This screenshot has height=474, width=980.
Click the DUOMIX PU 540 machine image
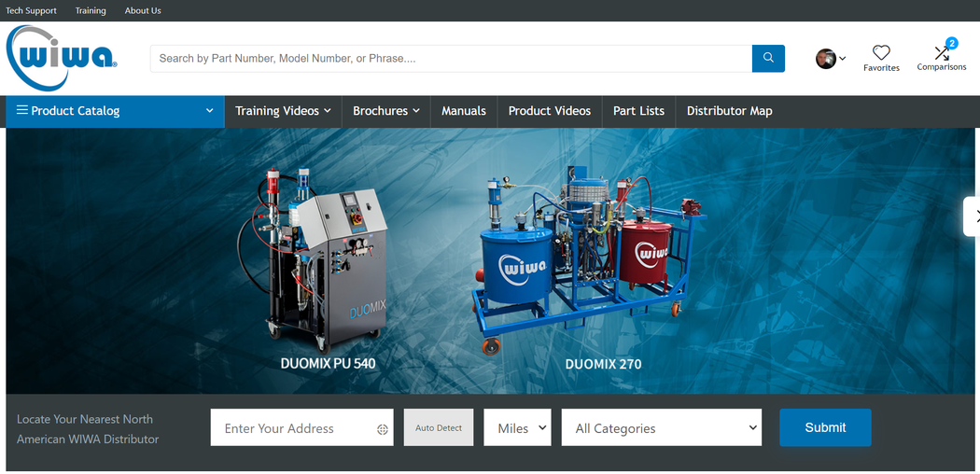(x=313, y=259)
